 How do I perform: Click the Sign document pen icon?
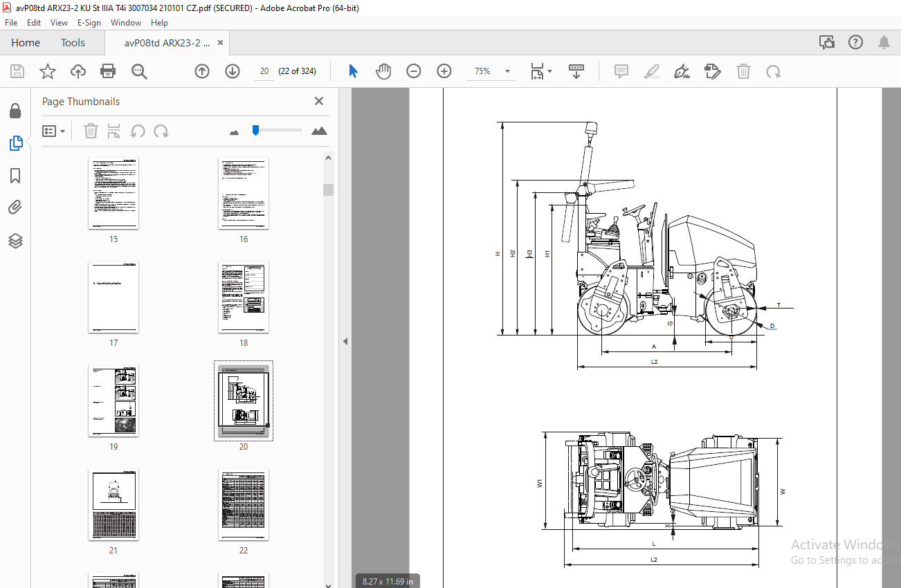click(x=682, y=71)
